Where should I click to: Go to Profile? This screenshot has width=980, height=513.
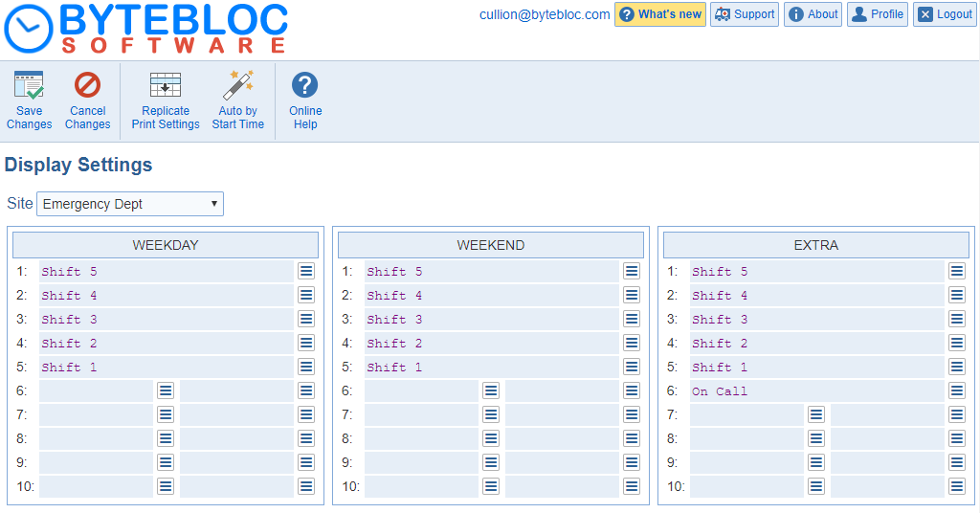[x=878, y=14]
